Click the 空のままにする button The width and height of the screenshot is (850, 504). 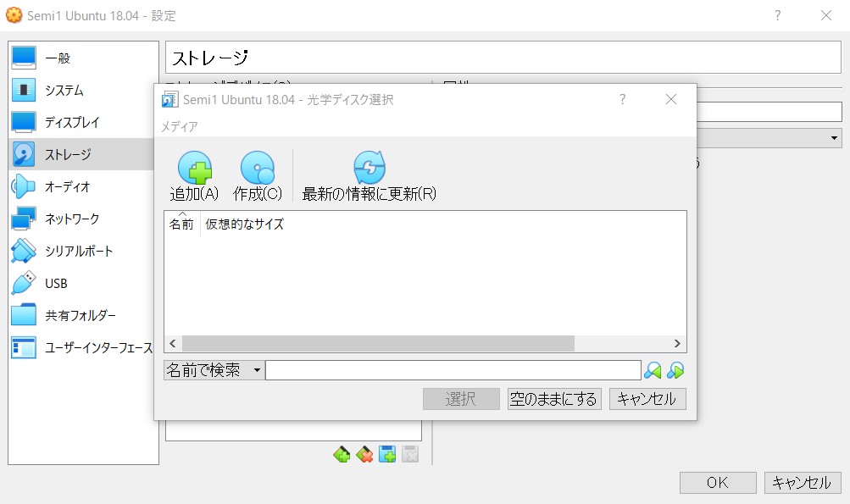[x=554, y=399]
